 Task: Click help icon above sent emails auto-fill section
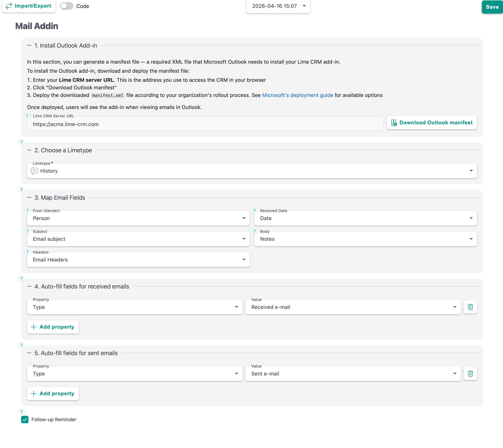pos(21,345)
